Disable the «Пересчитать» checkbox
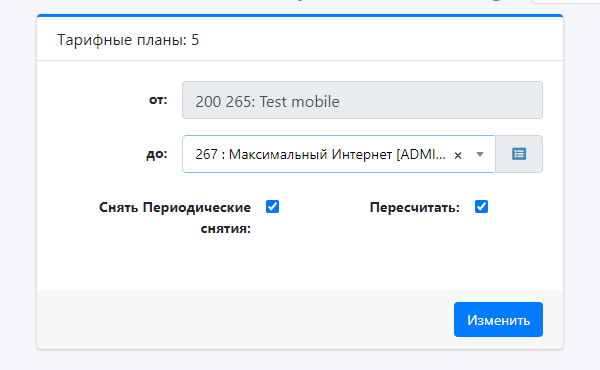Viewport: 600px width, 370px height. click(481, 207)
